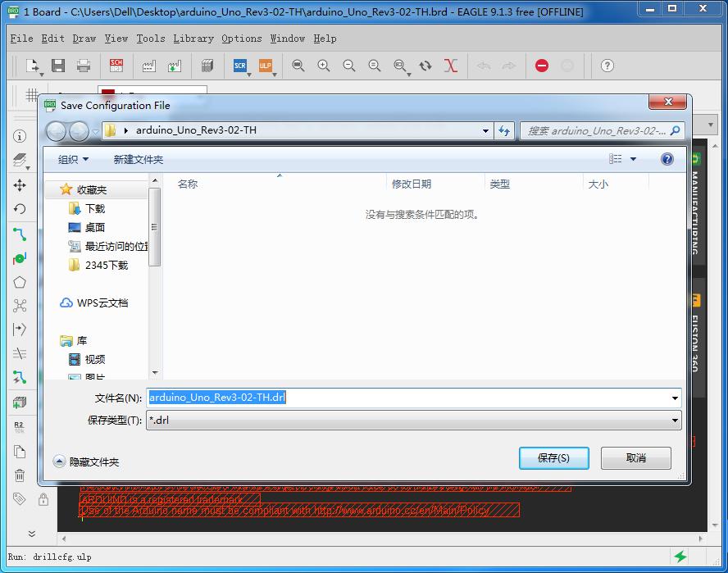Click inside the 搜索 search box
The width and height of the screenshot is (728, 573).
pos(598,131)
